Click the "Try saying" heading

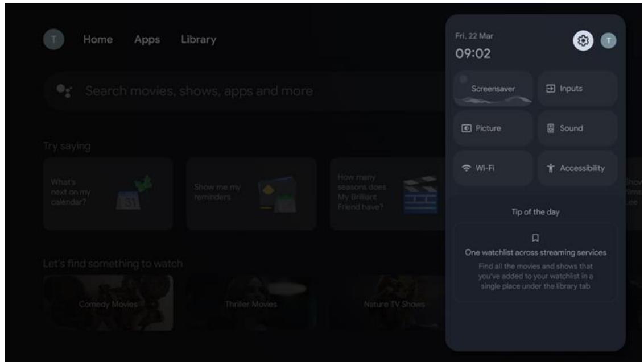tap(67, 147)
